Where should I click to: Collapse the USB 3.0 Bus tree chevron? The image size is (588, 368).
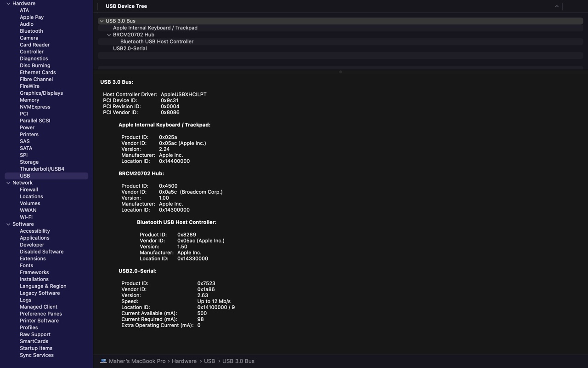point(102,21)
